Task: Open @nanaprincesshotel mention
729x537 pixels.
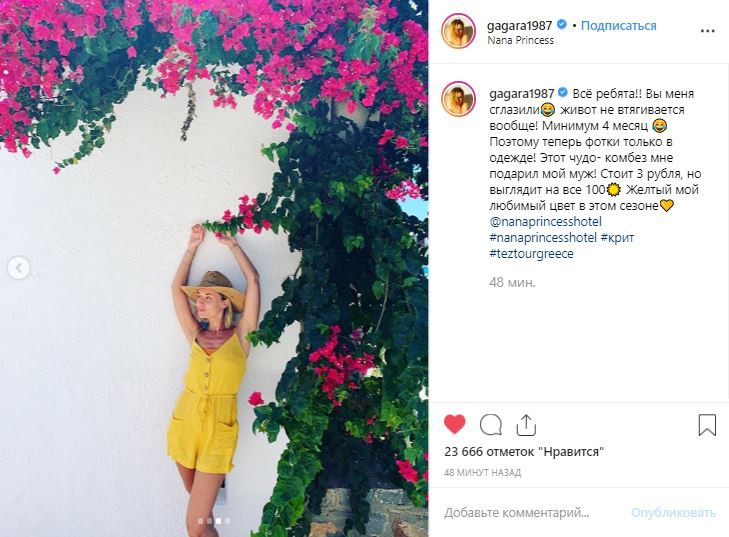Action: (545, 222)
